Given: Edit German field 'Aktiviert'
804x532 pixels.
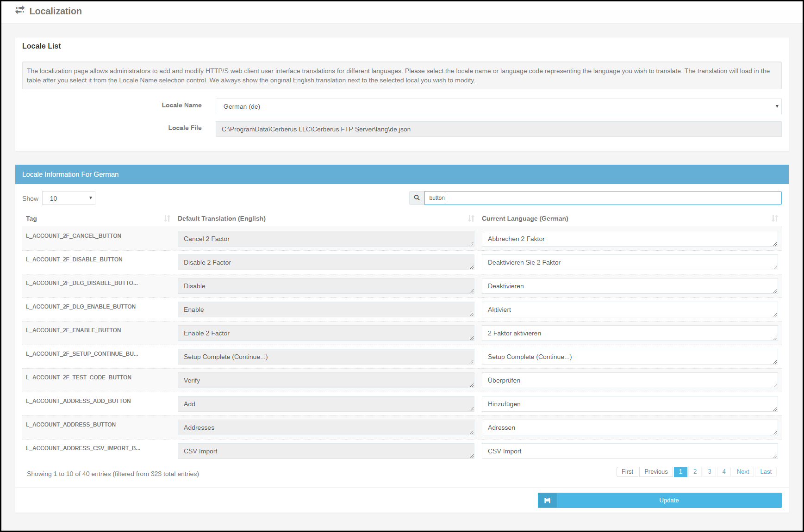Looking at the screenshot, I should (629, 309).
